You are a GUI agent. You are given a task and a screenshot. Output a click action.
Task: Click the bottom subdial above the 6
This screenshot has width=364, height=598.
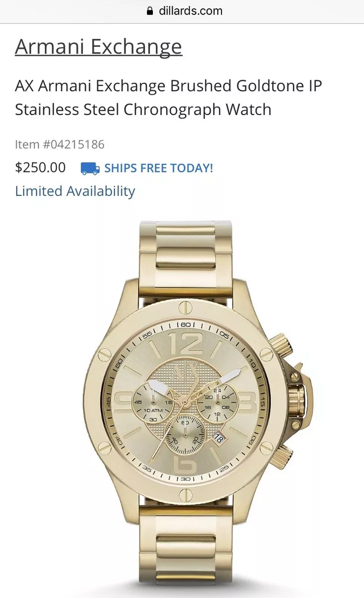pos(185,434)
